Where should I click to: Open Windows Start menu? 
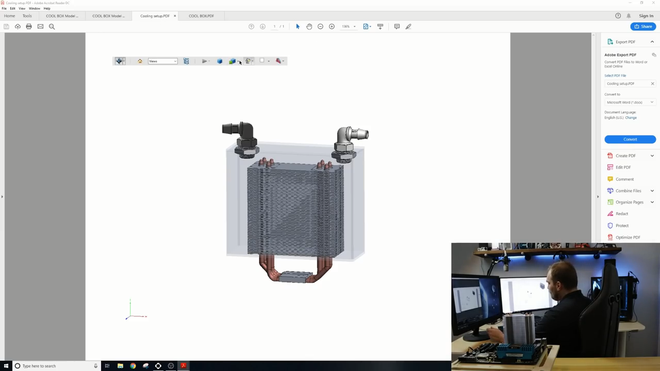[x=6, y=366]
